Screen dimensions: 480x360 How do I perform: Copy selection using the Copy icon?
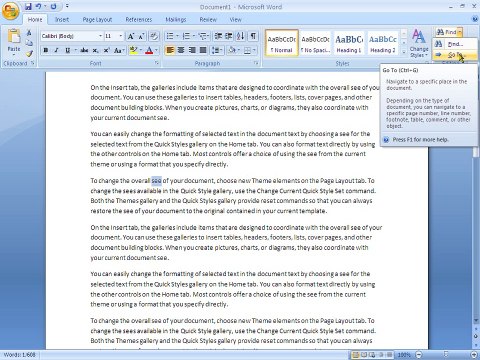pyautogui.click(x=29, y=43)
